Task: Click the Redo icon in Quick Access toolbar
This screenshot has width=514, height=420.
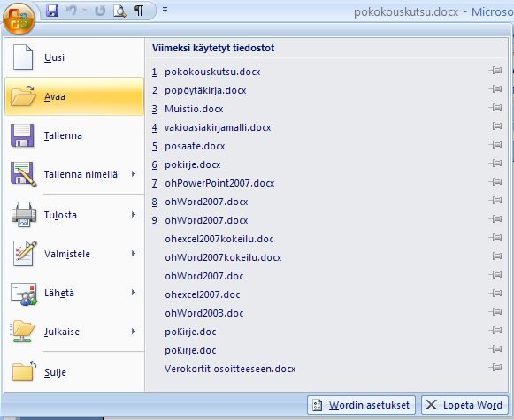Action: coord(100,11)
